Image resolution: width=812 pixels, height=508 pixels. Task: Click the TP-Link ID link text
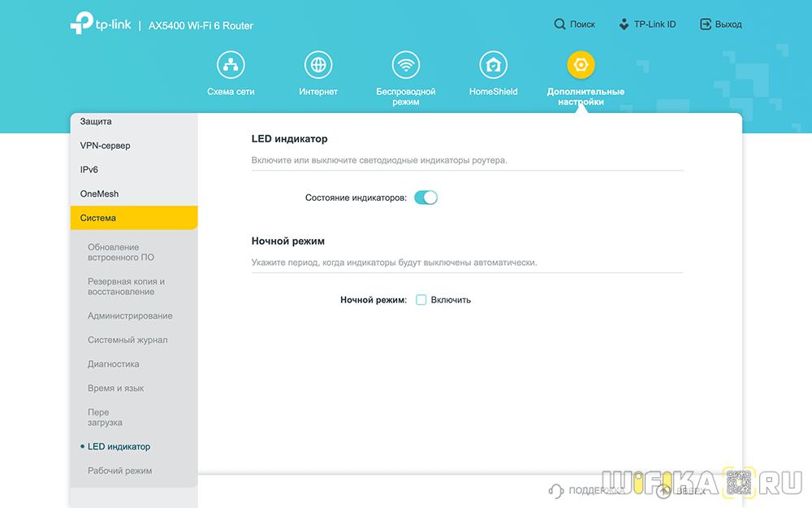coord(654,24)
